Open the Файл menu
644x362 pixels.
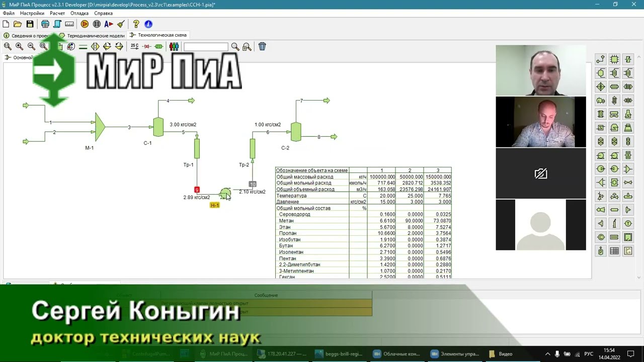(x=9, y=13)
